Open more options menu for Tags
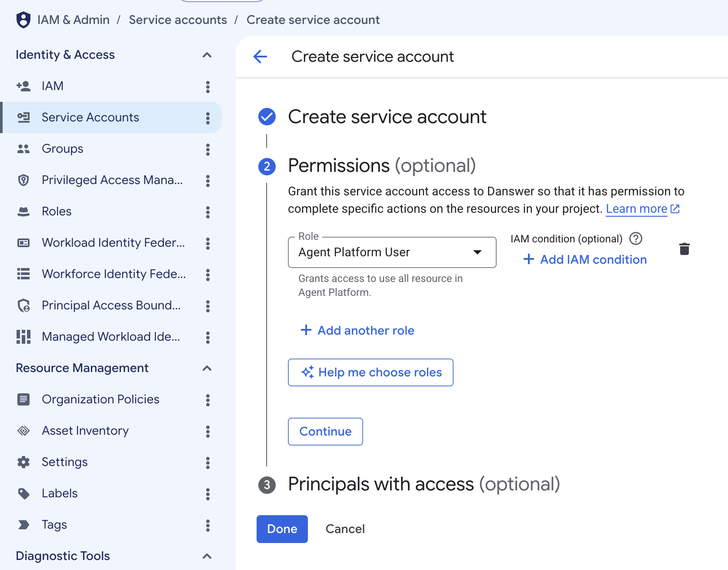 point(208,525)
